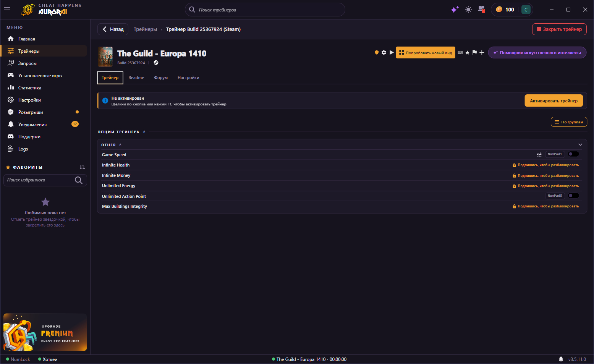Click the Активировать трейнер button

pyautogui.click(x=554, y=101)
